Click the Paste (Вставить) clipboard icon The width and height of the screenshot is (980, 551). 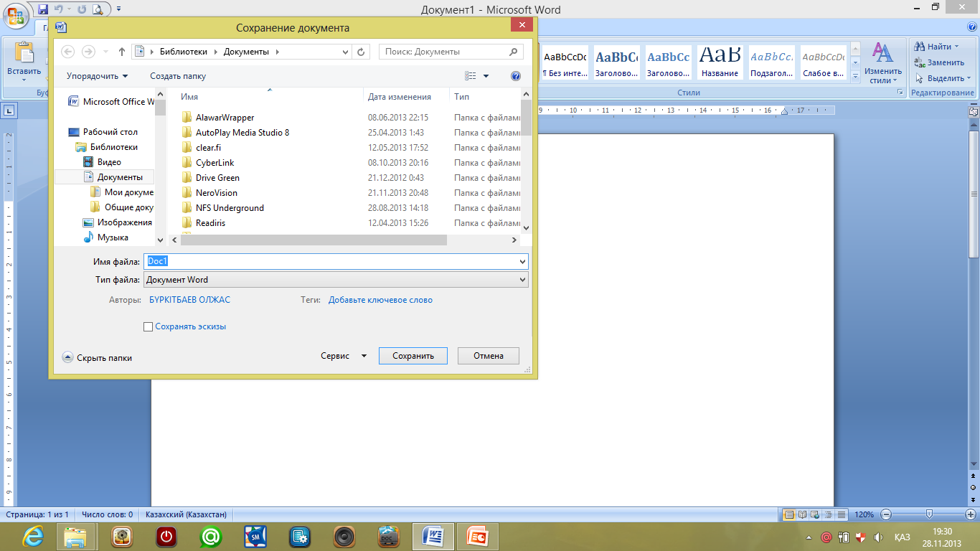[x=24, y=54]
